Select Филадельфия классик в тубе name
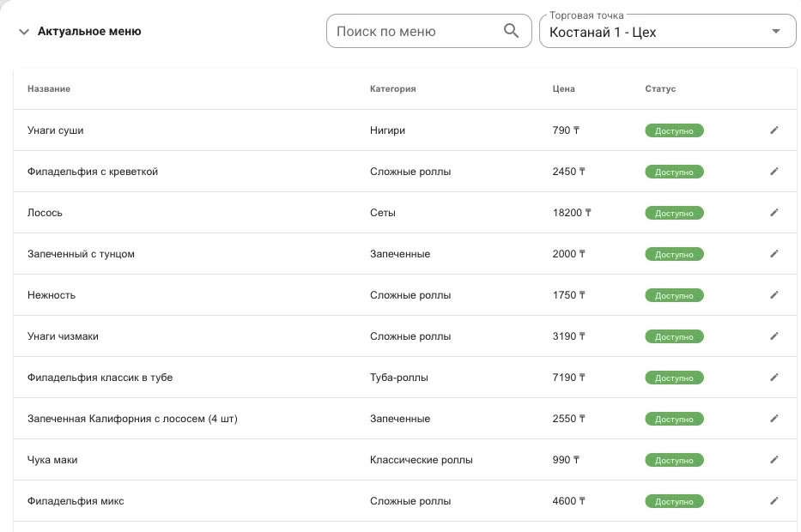The height and width of the screenshot is (532, 801). click(100, 378)
